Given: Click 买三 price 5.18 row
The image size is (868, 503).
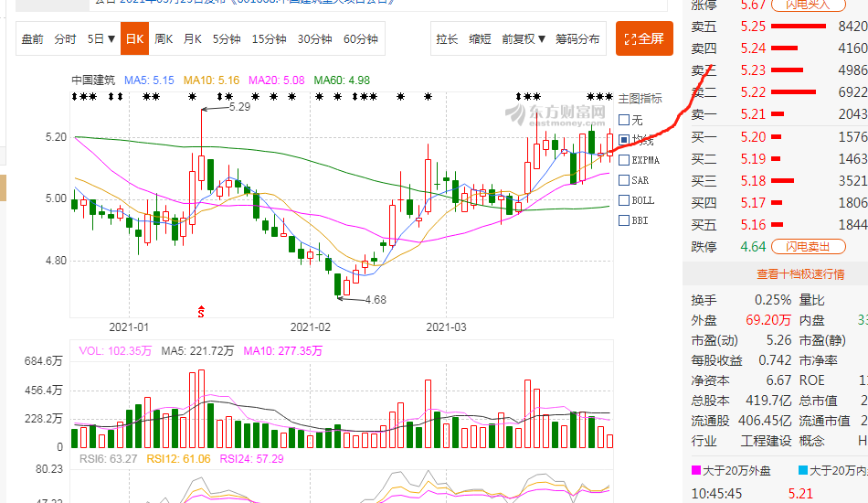Looking at the screenshot, I should 779,180.
